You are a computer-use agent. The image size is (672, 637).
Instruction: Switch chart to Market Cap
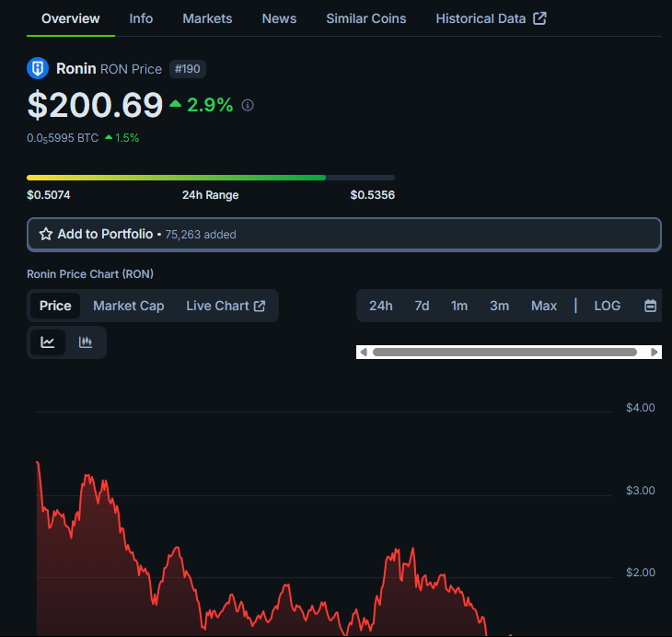[129, 306]
